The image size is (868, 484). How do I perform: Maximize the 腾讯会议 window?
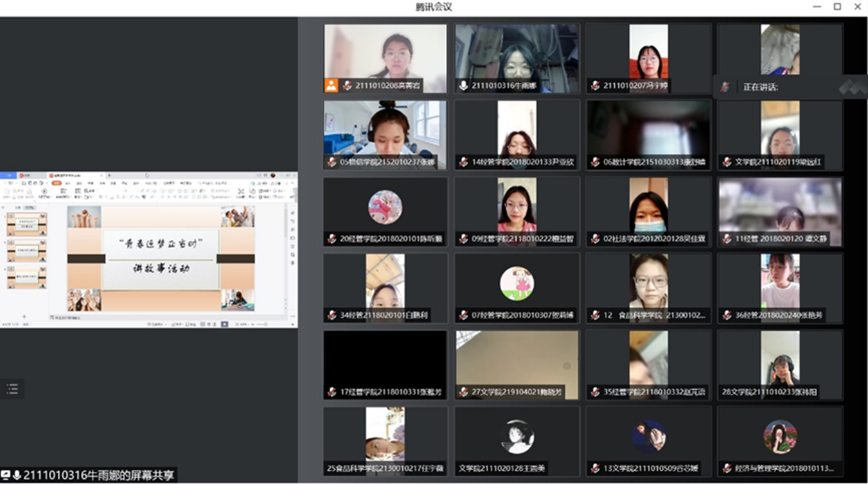[837, 6]
